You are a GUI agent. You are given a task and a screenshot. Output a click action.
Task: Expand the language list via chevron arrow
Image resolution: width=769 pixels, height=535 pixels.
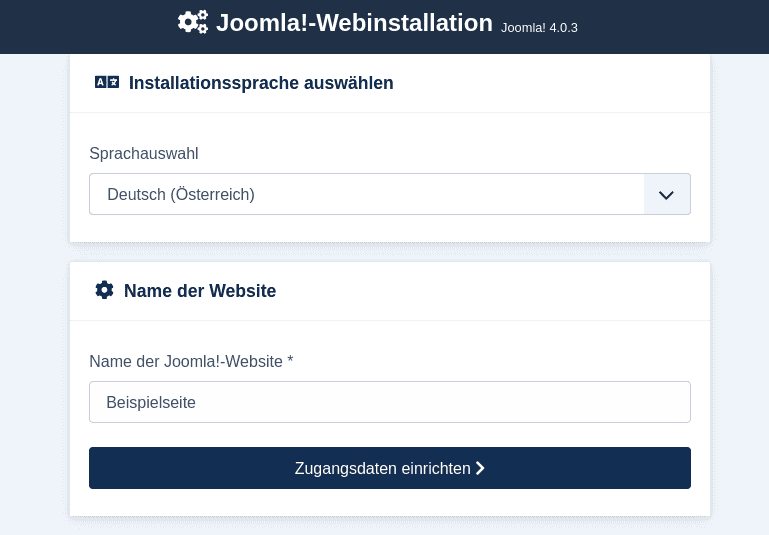click(x=667, y=194)
